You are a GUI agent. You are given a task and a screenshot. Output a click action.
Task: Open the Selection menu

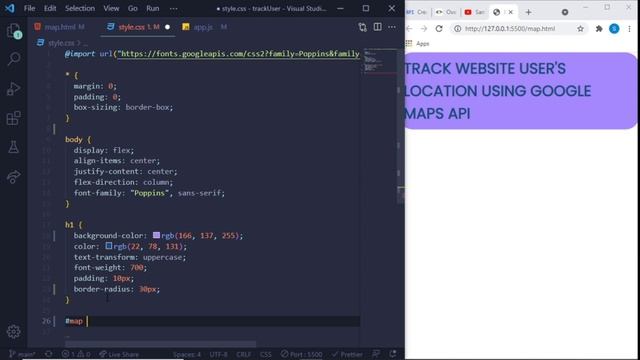[80, 8]
